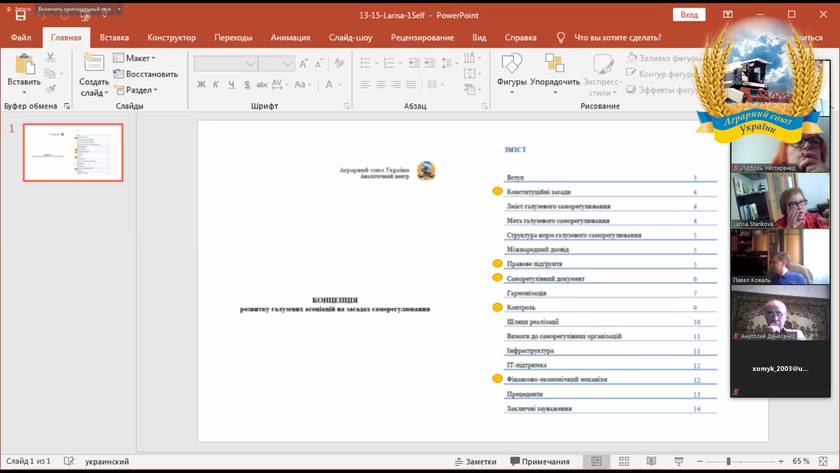Click the increase font size icon
840x473 pixels.
(303, 64)
